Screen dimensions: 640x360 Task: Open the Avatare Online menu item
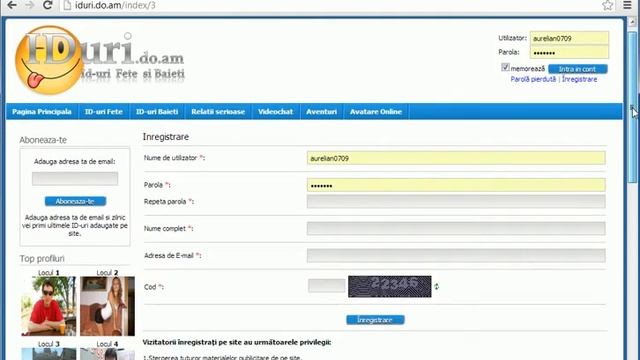tap(376, 111)
